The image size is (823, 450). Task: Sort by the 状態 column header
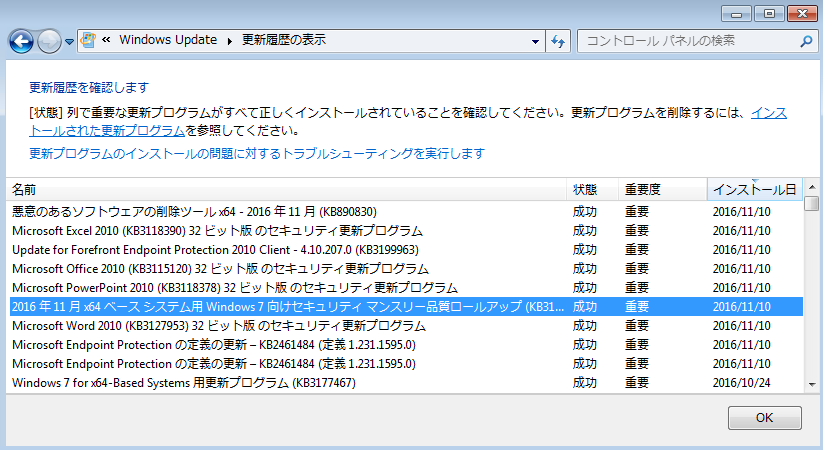click(x=592, y=190)
